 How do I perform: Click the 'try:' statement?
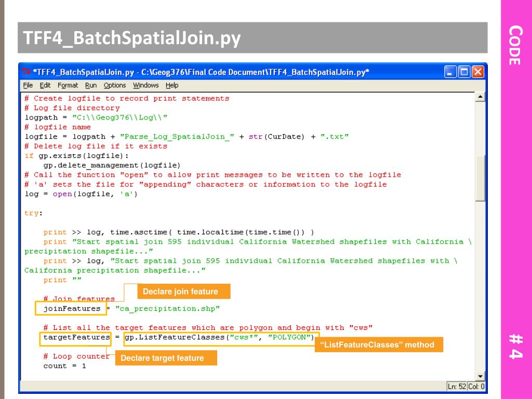point(33,213)
